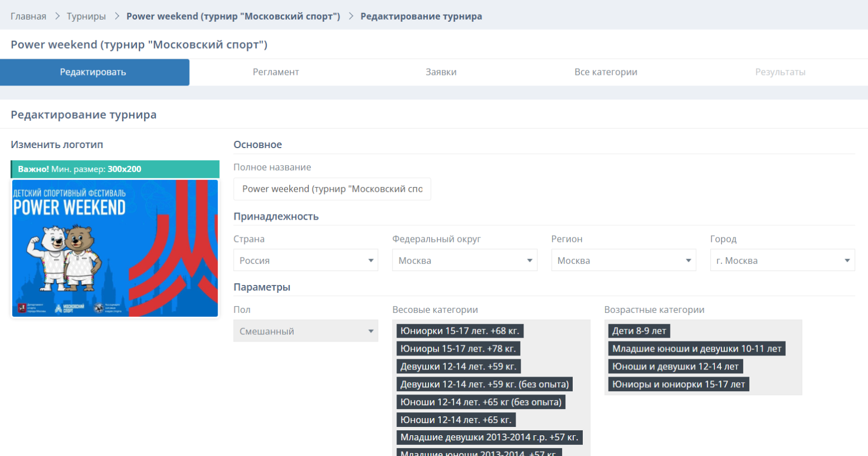Open the Город dropdown
Image resolution: width=868 pixels, height=456 pixels.
tap(782, 260)
